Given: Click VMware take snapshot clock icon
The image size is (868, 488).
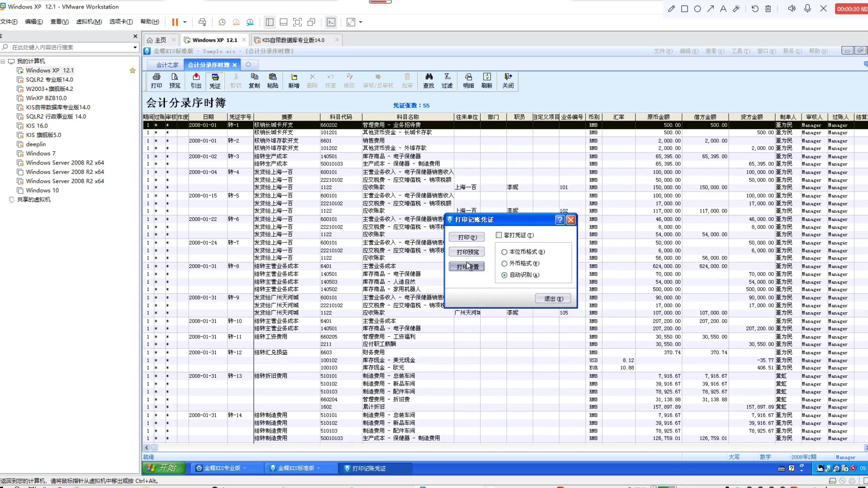Looking at the screenshot, I should (222, 22).
